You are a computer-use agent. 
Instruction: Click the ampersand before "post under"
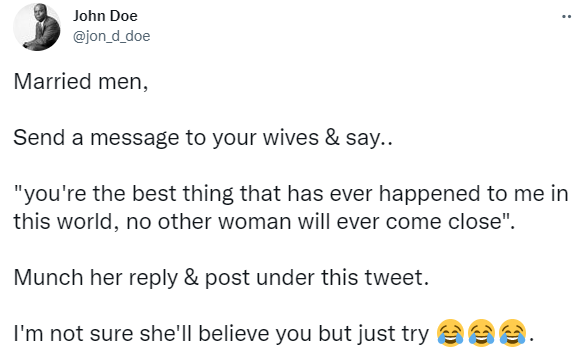pos(191,278)
